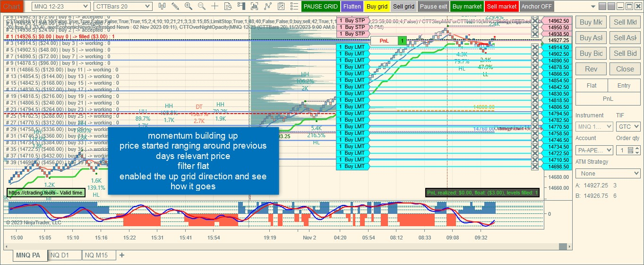Open the CTTBars 20 interval dropdown
The height and width of the screenshot is (265, 644).
pos(123,6)
